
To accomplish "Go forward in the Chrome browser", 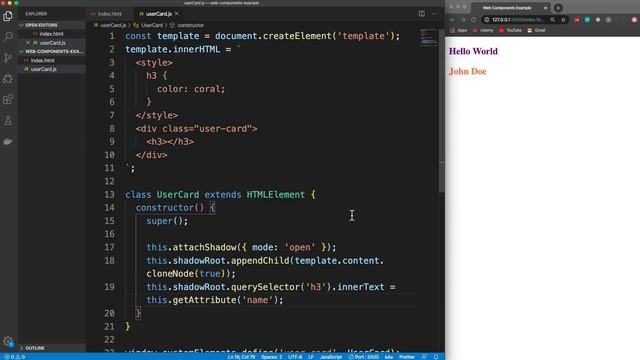I will point(463,20).
